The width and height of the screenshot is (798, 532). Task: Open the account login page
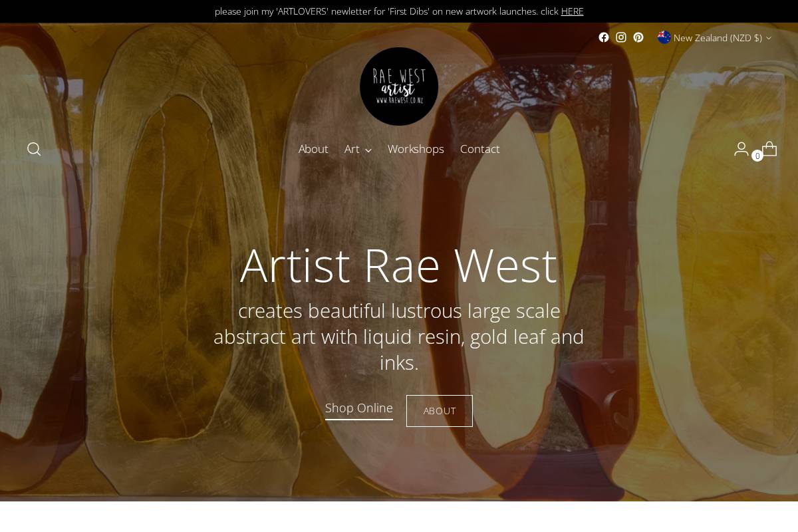[741, 149]
